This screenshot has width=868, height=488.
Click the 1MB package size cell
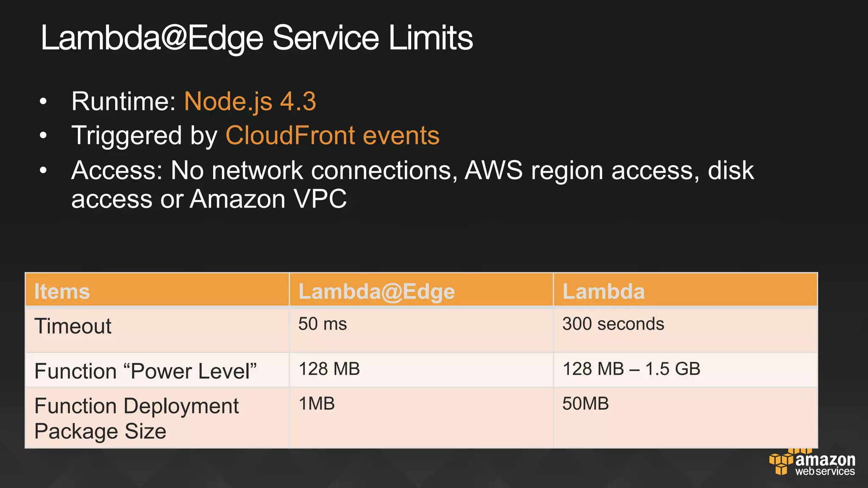(x=317, y=404)
